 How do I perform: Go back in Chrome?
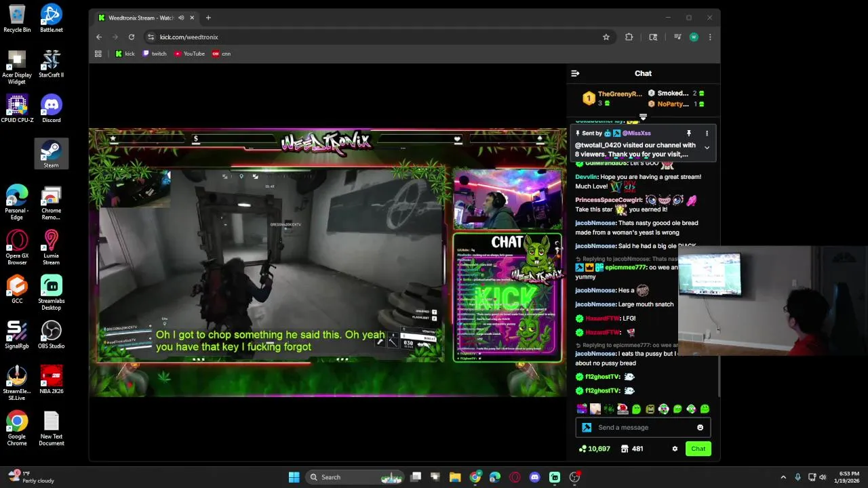pyautogui.click(x=99, y=37)
